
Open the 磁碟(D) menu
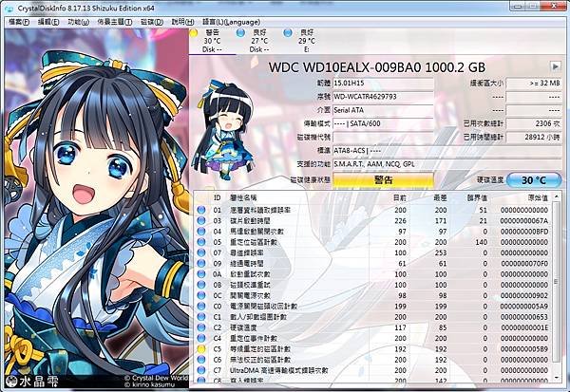(152, 22)
